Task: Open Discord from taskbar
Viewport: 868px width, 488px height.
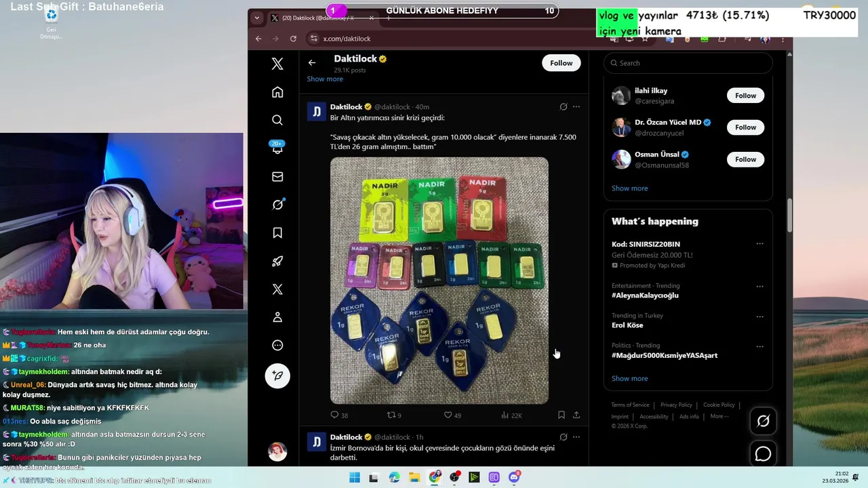Action: [x=514, y=477]
